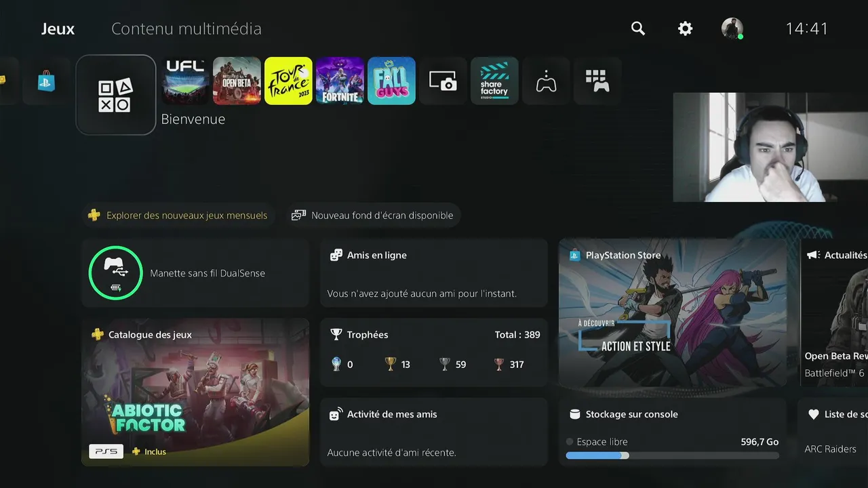Click the streamer webcam overlay
The image size is (868, 488).
[x=770, y=147]
